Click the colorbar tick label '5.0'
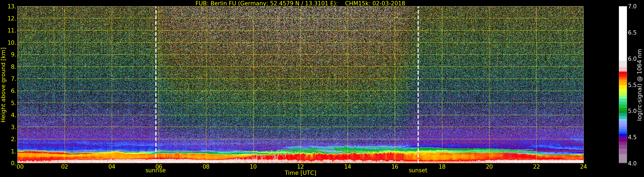The height and width of the screenshot is (177, 644). click(632, 111)
